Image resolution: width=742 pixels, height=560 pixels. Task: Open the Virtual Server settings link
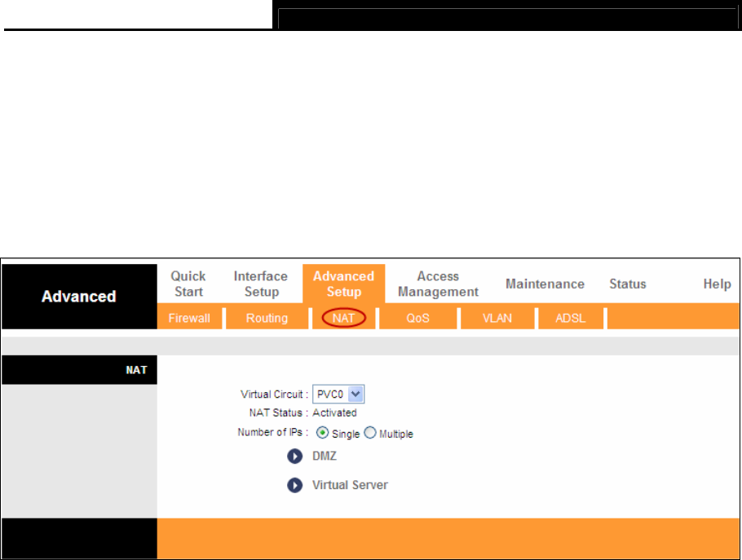tap(350, 485)
